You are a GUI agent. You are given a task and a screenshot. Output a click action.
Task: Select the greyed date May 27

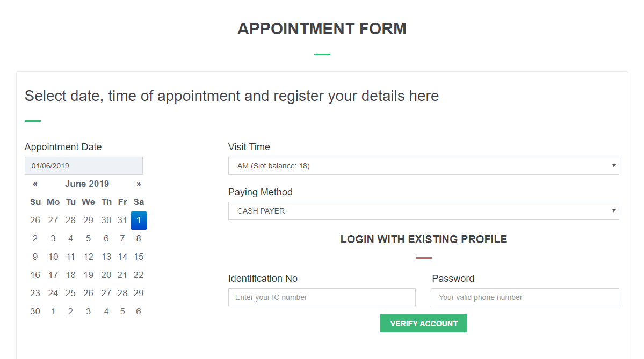[x=53, y=220]
